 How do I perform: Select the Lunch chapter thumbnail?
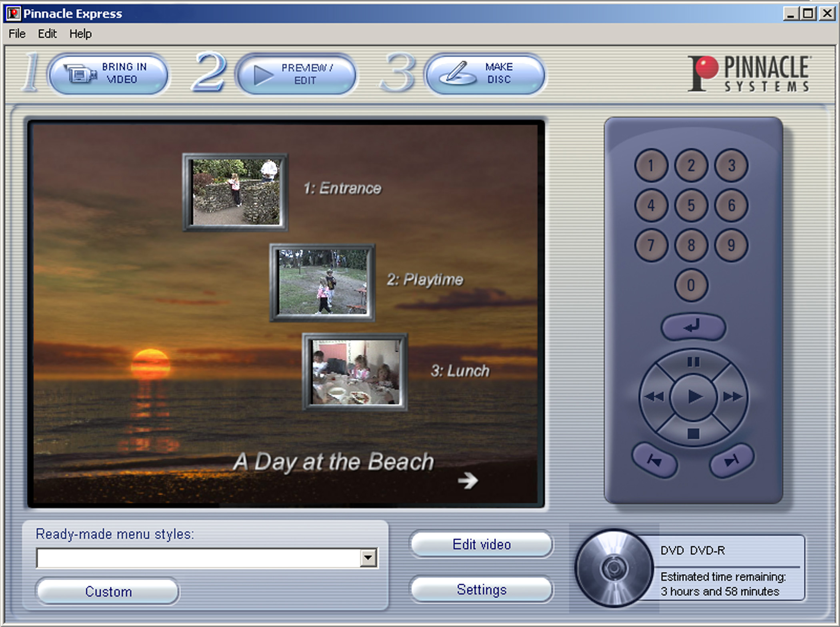(x=355, y=372)
